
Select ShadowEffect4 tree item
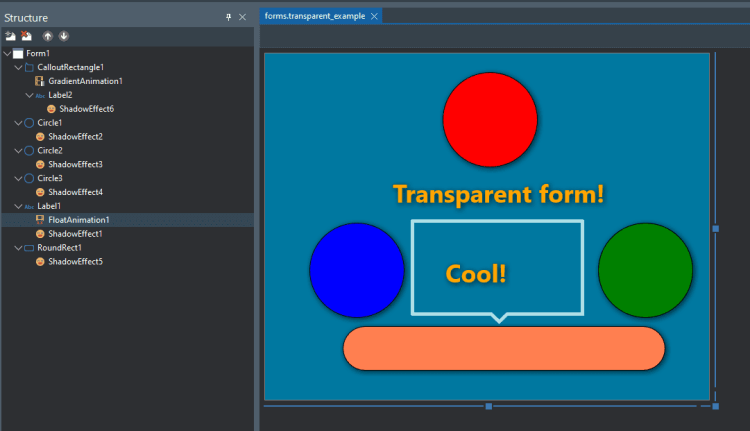click(75, 192)
